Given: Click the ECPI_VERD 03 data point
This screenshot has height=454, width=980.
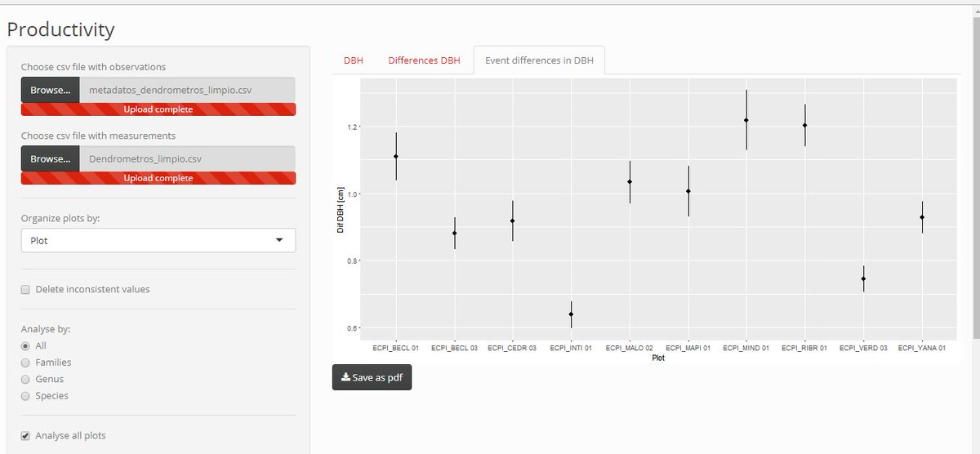Looking at the screenshot, I should click(x=863, y=278).
